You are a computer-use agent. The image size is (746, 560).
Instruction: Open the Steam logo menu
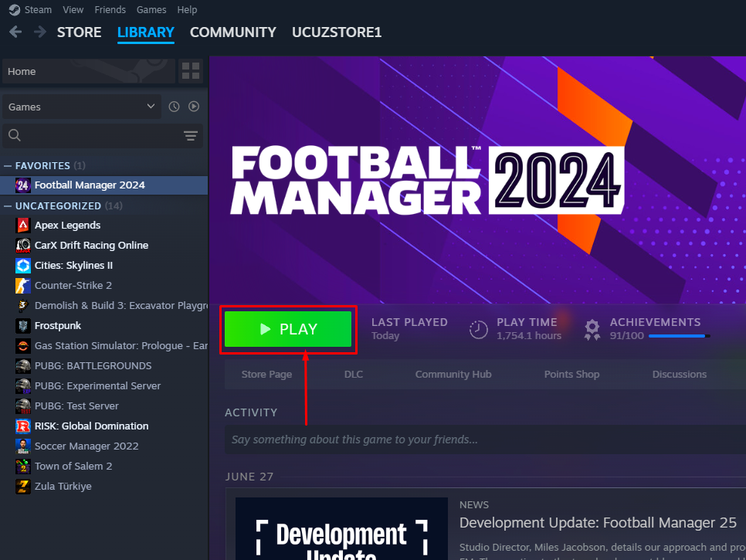click(14, 9)
